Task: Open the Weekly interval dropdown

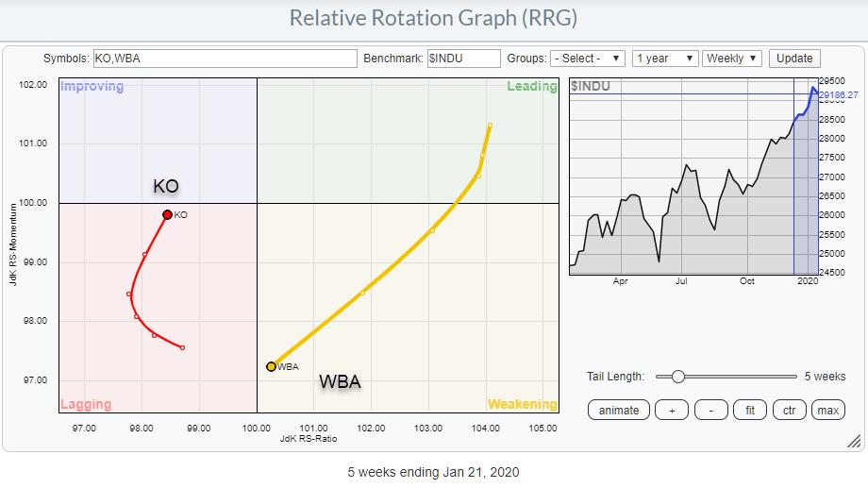Action: point(732,59)
